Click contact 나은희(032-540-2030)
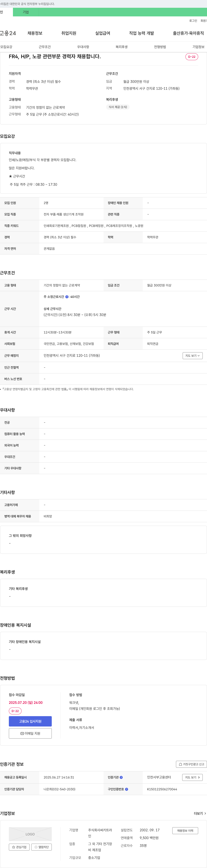The image size is (207, 868). (x=59, y=789)
